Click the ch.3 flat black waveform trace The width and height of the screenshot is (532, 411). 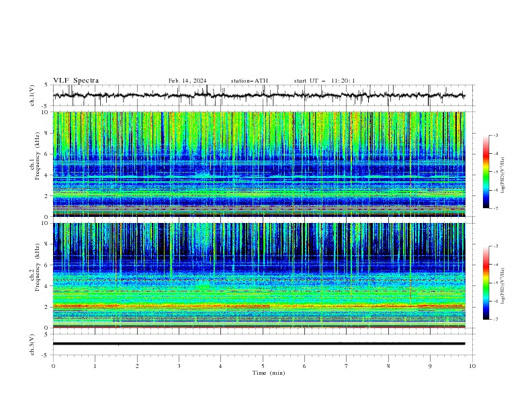tap(259, 344)
